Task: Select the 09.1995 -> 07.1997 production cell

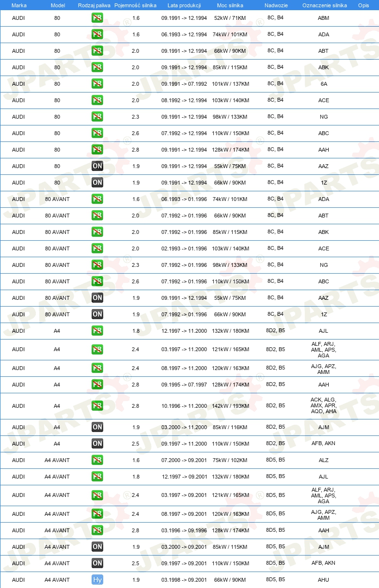Action: pyautogui.click(x=184, y=385)
